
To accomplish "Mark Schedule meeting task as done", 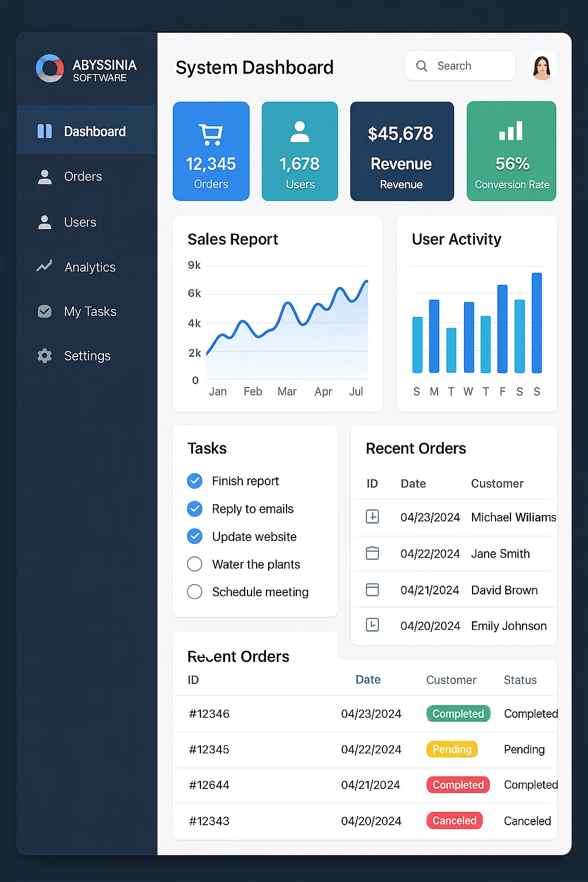I will pyautogui.click(x=195, y=592).
